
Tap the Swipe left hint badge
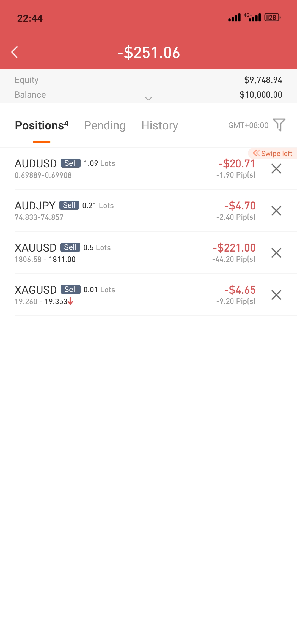click(x=273, y=153)
